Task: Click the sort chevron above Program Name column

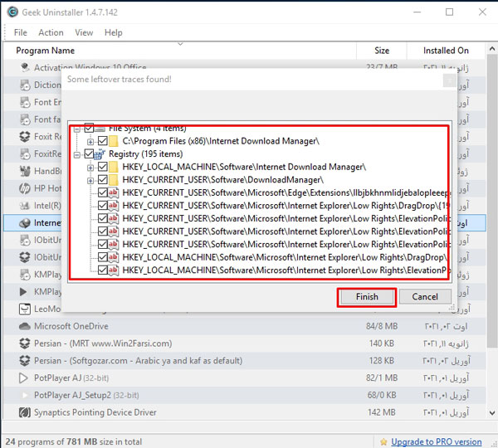Action: 180,44
